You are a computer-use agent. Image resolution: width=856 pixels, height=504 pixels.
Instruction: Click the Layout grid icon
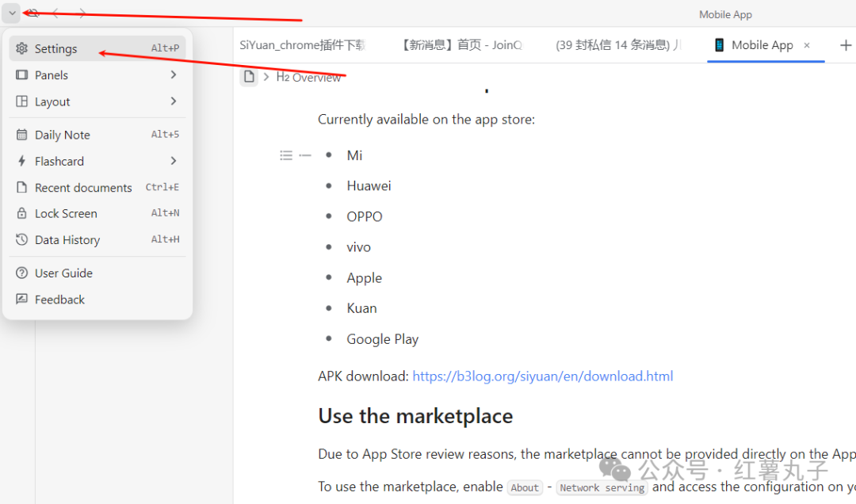point(22,101)
